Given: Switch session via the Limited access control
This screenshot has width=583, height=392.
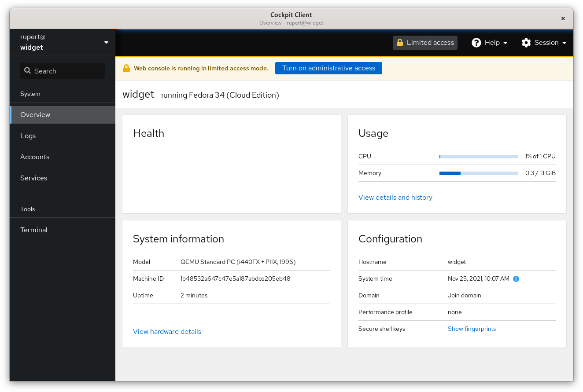Looking at the screenshot, I should click(424, 42).
